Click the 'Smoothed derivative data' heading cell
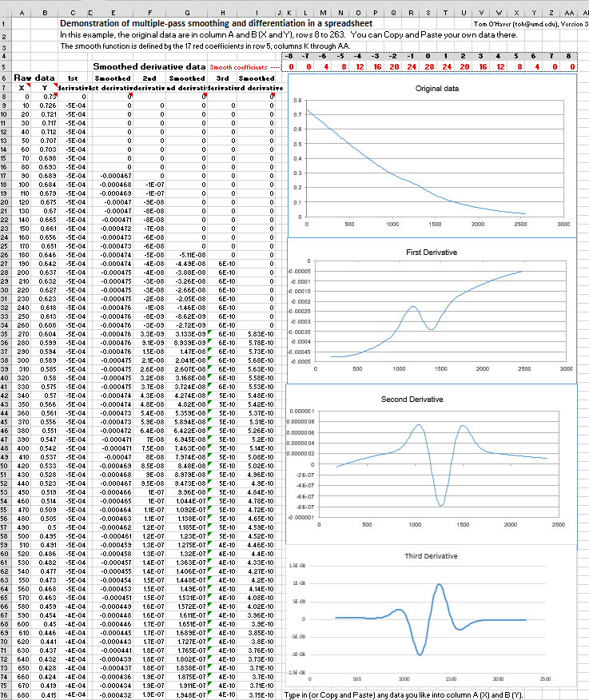The image size is (589, 700). point(149,66)
